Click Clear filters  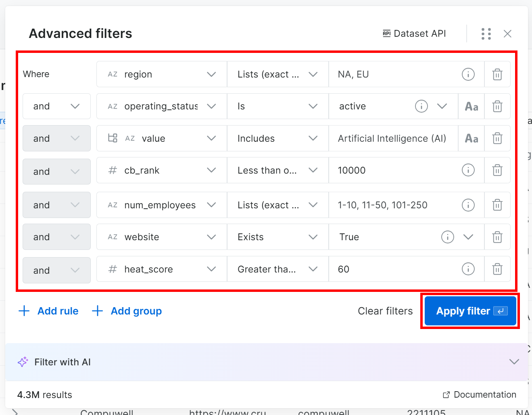385,311
